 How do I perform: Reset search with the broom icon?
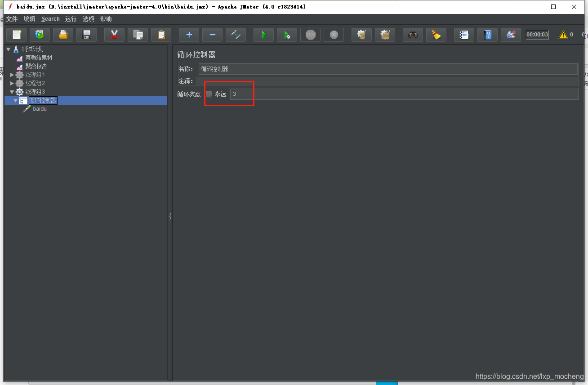[x=437, y=35]
